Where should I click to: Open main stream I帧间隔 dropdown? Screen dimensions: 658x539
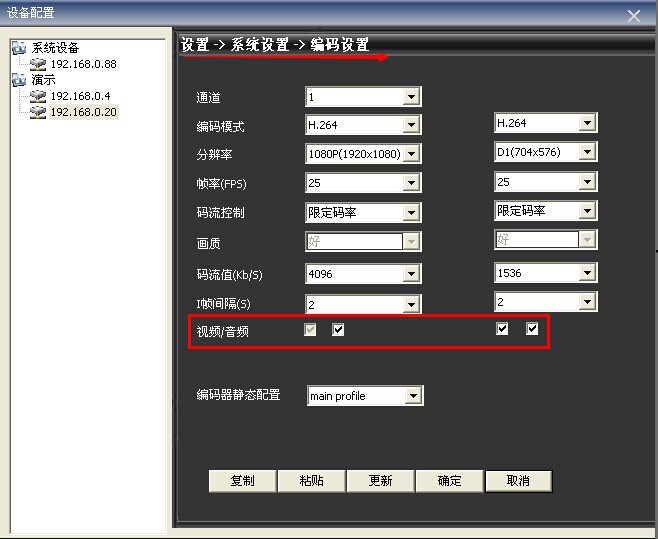pyautogui.click(x=363, y=304)
